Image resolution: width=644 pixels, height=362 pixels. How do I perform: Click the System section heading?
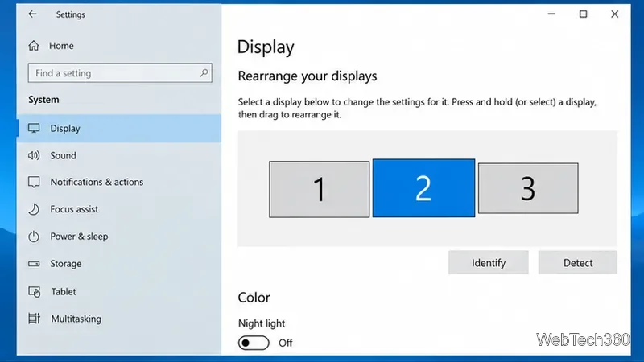(x=43, y=100)
